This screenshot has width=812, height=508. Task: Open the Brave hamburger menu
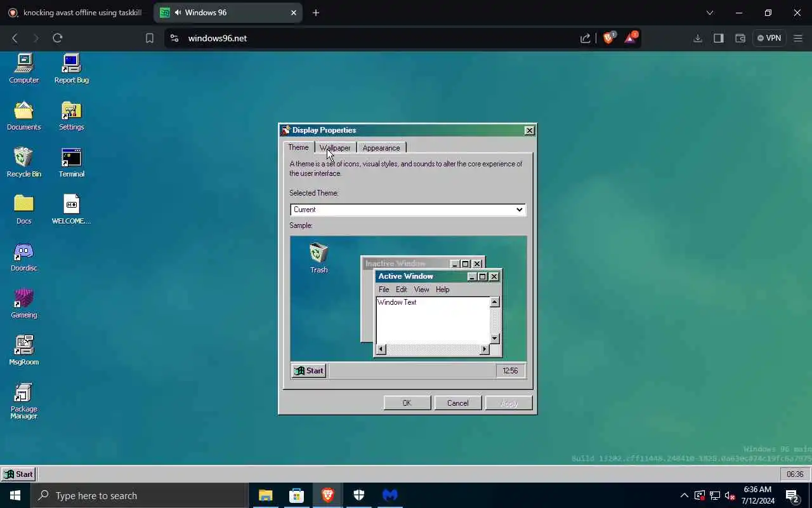pos(798,38)
